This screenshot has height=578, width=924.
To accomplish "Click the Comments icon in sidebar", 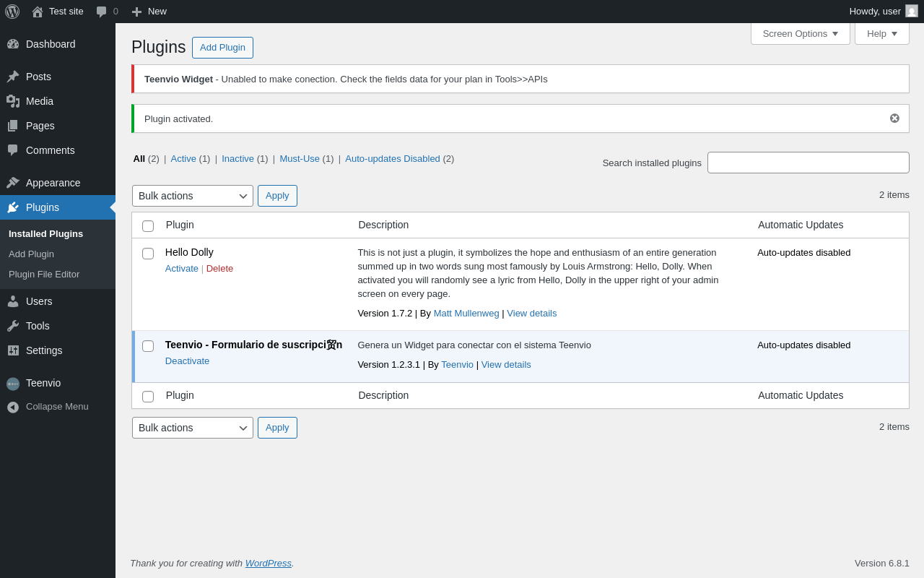I will coord(13,150).
